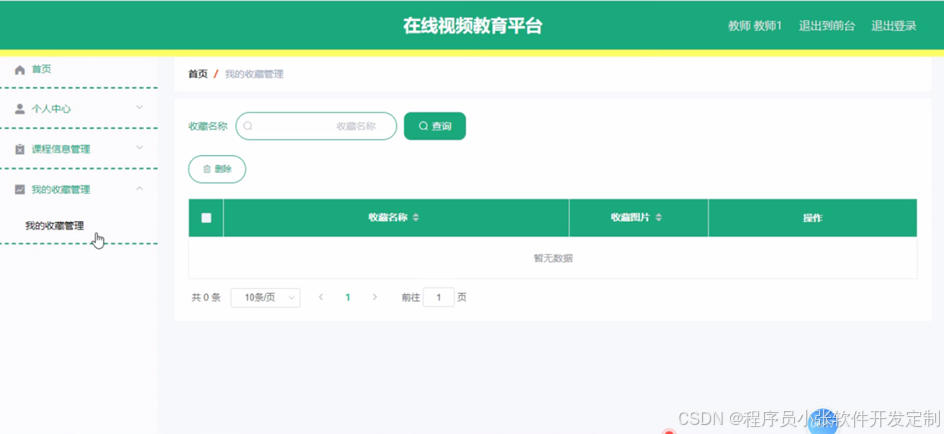This screenshot has height=434, width=944.
Task: Select page number 1 in the pagination
Action: (x=347, y=297)
